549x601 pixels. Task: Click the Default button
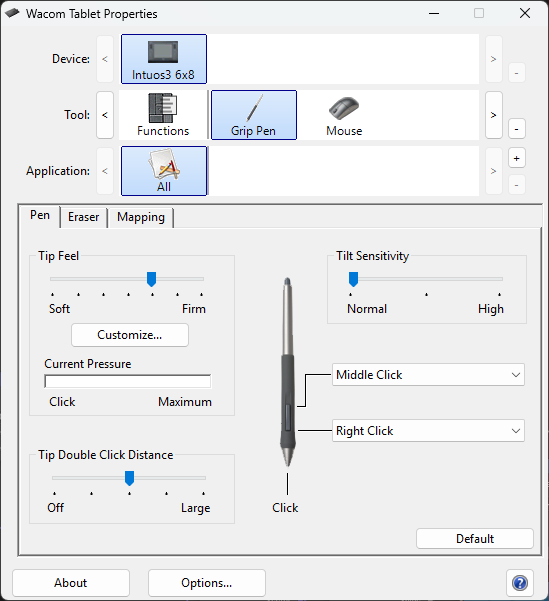(475, 539)
